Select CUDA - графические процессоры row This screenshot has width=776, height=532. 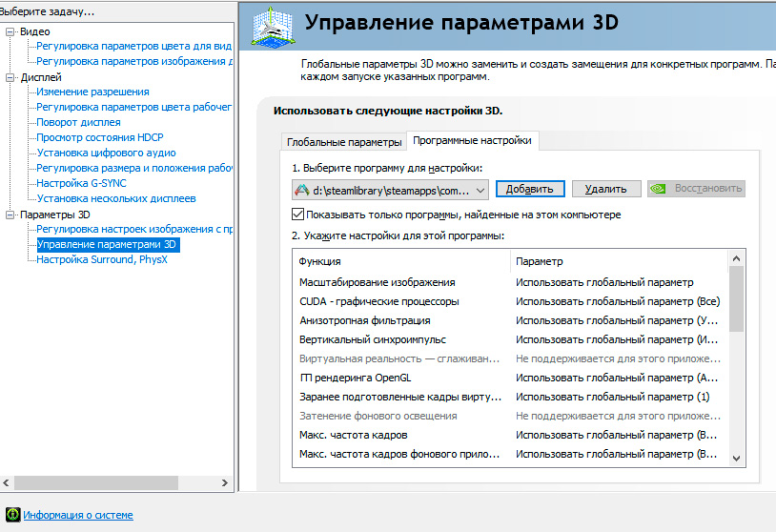pyautogui.click(x=510, y=301)
